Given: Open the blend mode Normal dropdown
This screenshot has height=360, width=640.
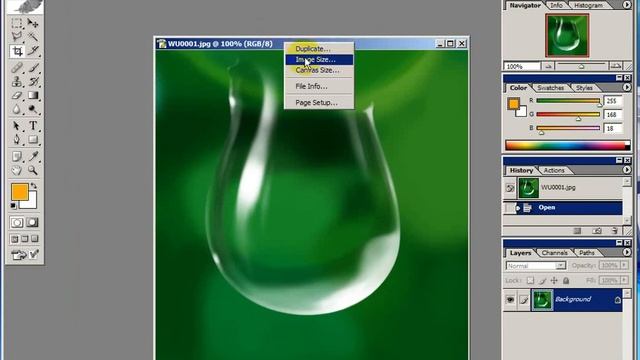Looking at the screenshot, I should (536, 266).
